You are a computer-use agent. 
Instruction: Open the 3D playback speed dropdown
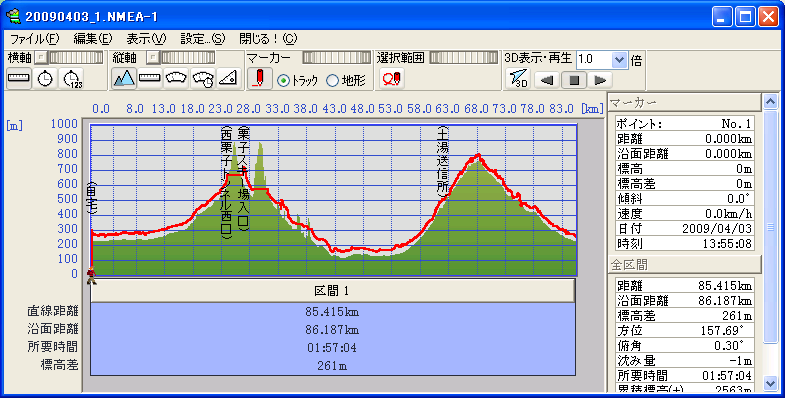point(619,60)
